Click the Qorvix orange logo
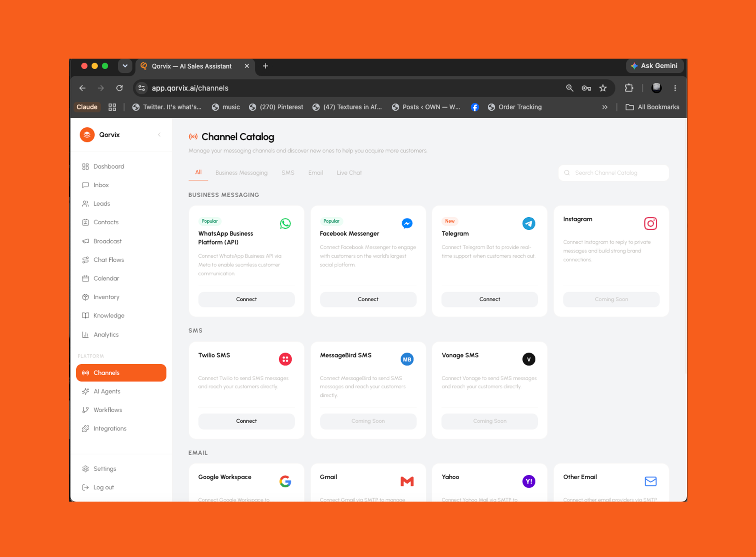 click(x=87, y=135)
